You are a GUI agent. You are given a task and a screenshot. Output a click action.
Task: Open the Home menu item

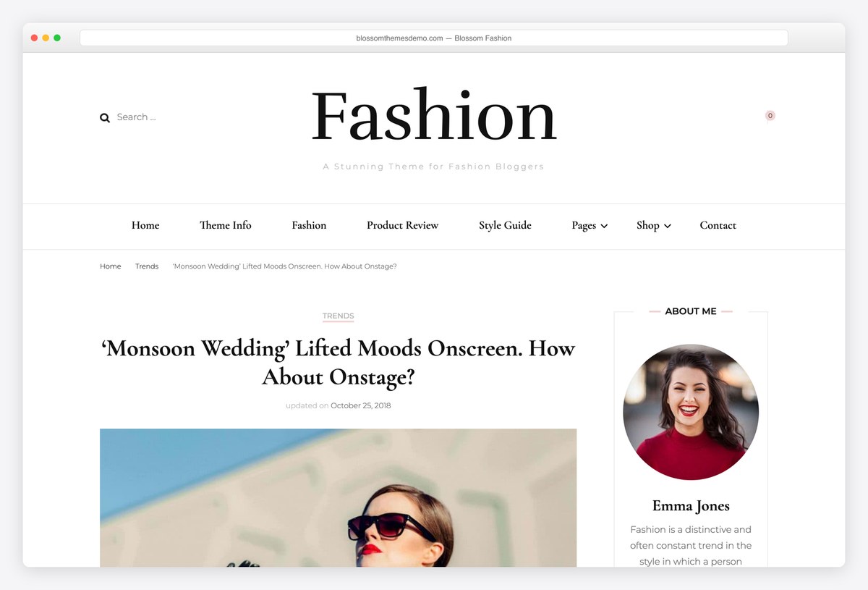tap(145, 225)
